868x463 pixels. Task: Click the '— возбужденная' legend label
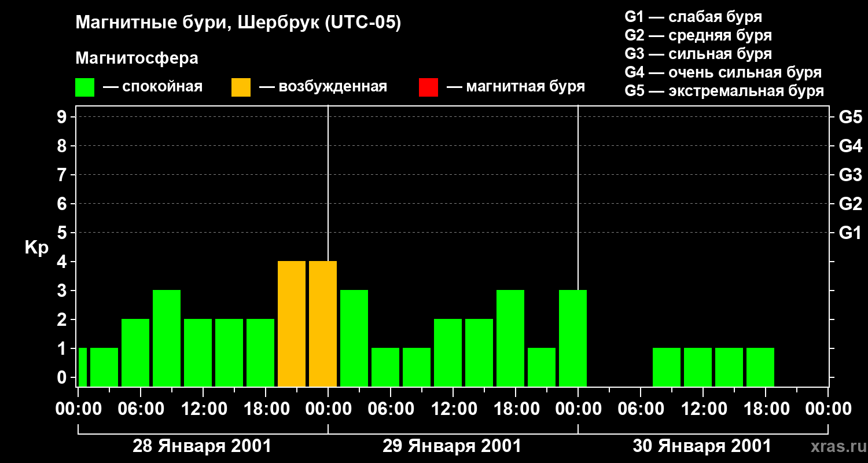323,87
